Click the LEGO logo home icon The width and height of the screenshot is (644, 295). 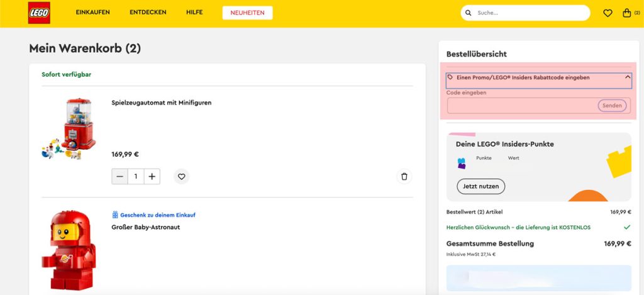tap(39, 13)
